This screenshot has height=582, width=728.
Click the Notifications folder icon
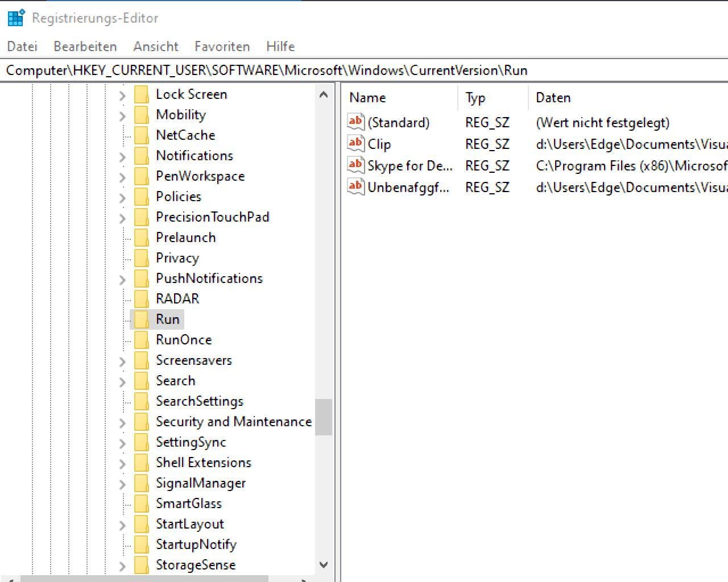142,156
